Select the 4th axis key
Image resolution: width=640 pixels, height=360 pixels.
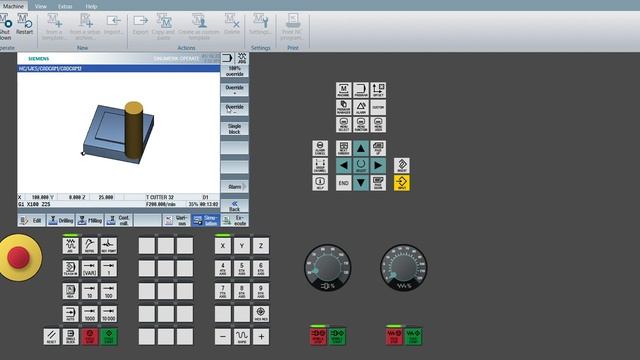(x=222, y=268)
